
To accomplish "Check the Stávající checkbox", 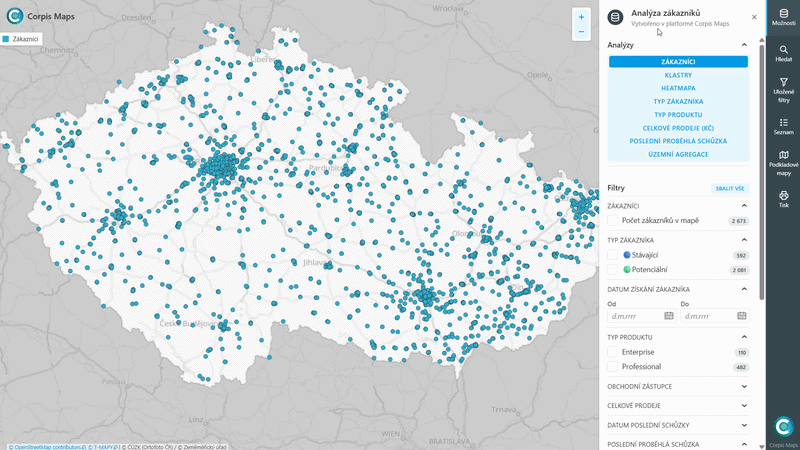I will 612,255.
